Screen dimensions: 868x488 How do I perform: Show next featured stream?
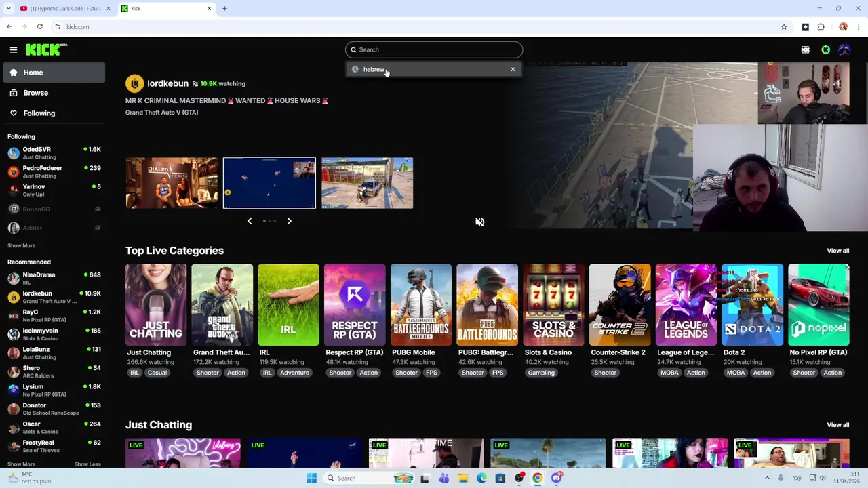(x=289, y=221)
